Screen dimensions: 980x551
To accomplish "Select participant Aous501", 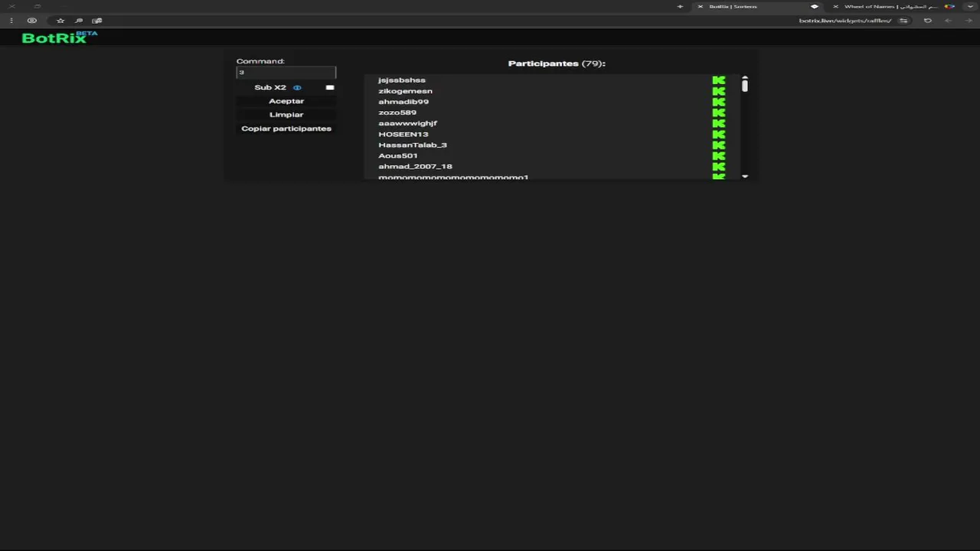I will tap(397, 155).
